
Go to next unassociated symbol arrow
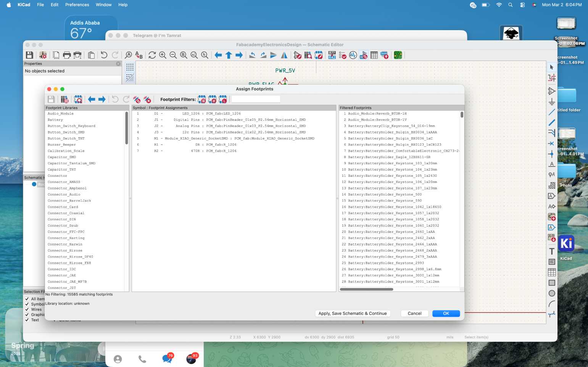(x=102, y=99)
